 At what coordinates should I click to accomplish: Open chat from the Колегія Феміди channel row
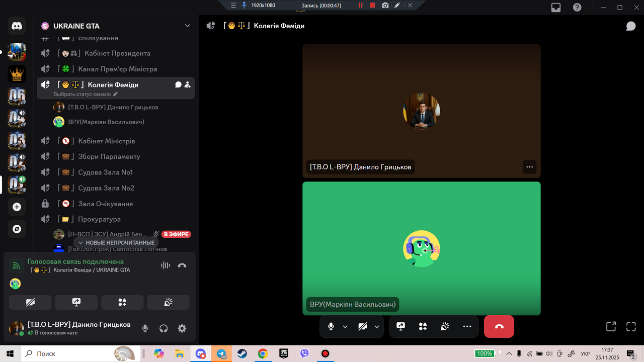pyautogui.click(x=178, y=85)
